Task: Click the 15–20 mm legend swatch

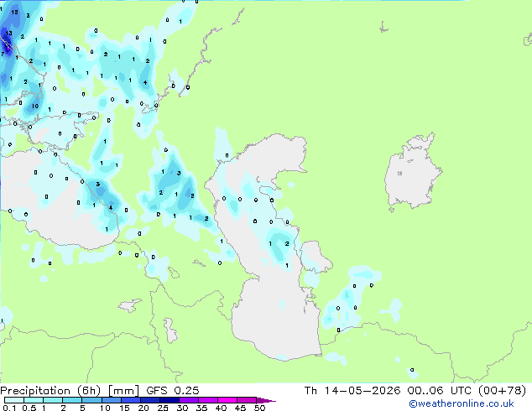Action: (130, 400)
